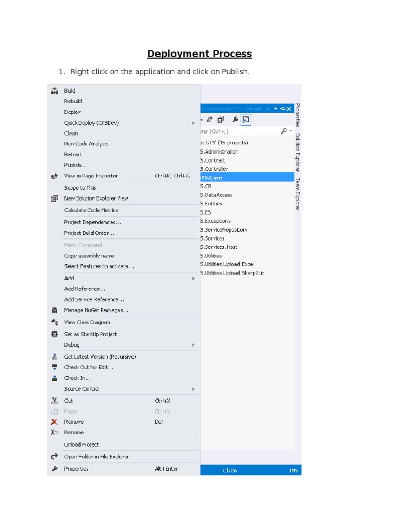Click the Sync with Active Document icon
The image size is (399, 532).
click(x=210, y=119)
